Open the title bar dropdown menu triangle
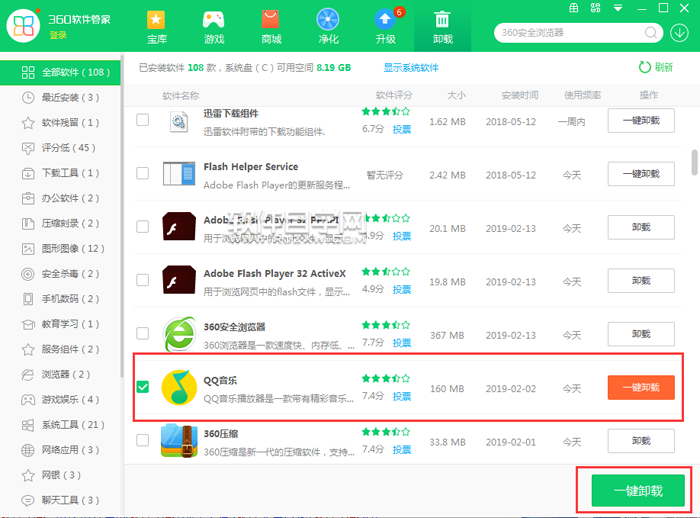 point(618,8)
